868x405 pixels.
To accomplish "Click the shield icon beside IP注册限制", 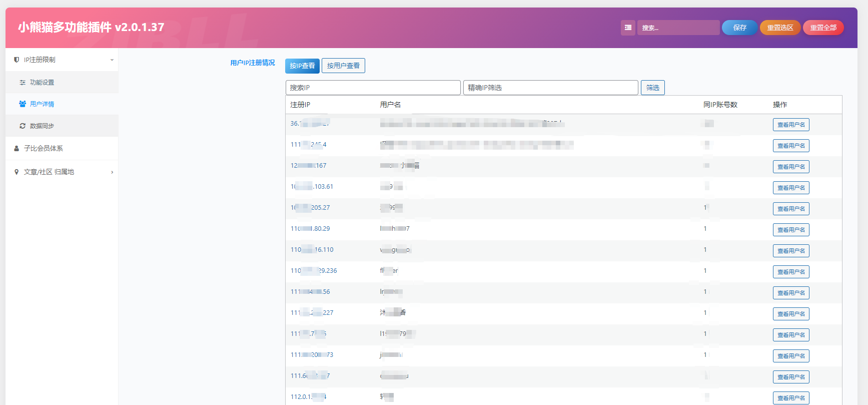I will [x=17, y=60].
